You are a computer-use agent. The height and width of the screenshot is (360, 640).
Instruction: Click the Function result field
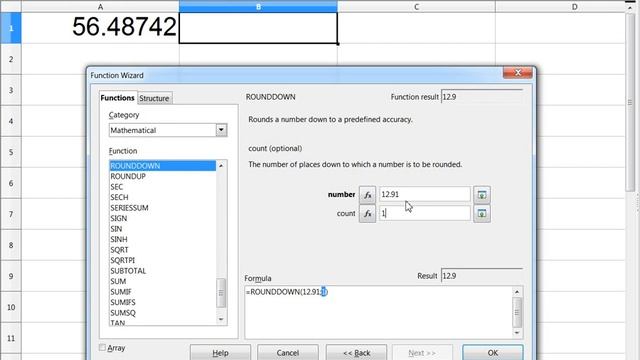[482, 97]
